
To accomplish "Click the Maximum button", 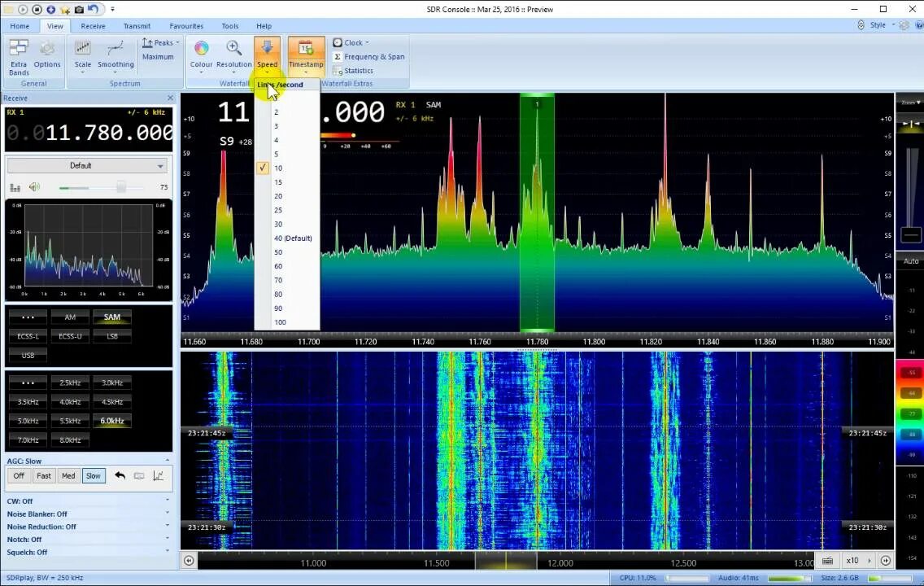I will tap(158, 57).
